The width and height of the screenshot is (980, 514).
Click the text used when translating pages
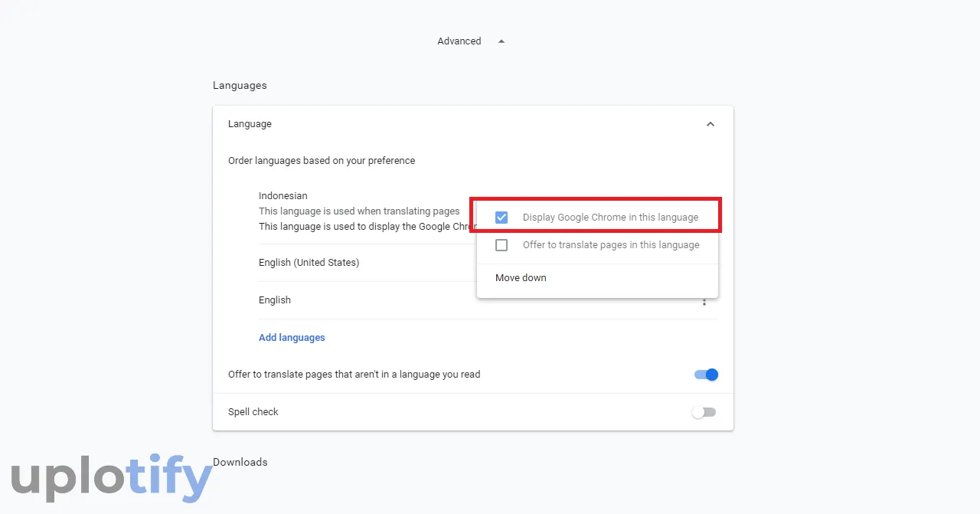point(359,211)
